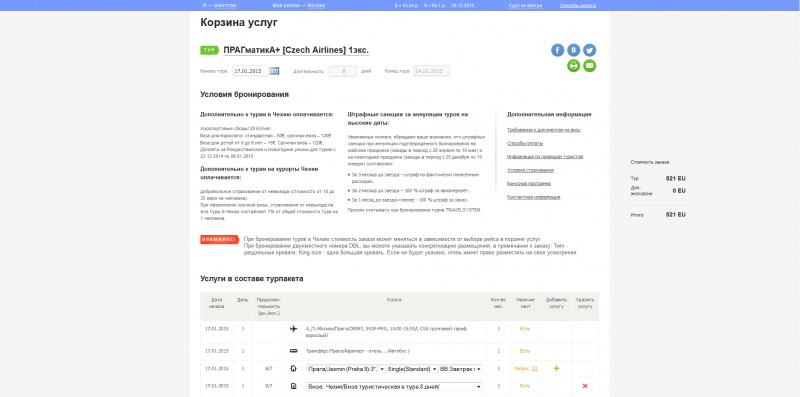Click the tour end date field 24.01.2015
Image resolution: width=800 pixels, height=397 pixels.
point(431,71)
